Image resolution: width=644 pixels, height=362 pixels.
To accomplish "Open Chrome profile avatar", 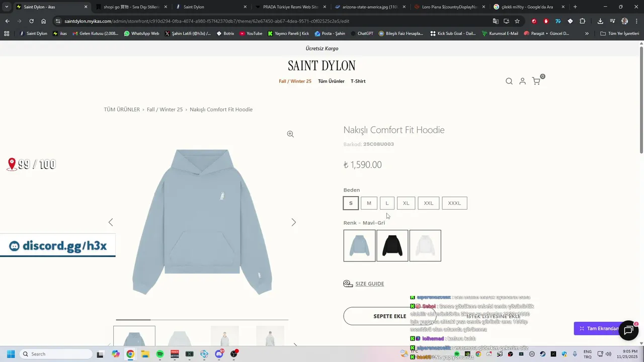I will click(x=624, y=21).
